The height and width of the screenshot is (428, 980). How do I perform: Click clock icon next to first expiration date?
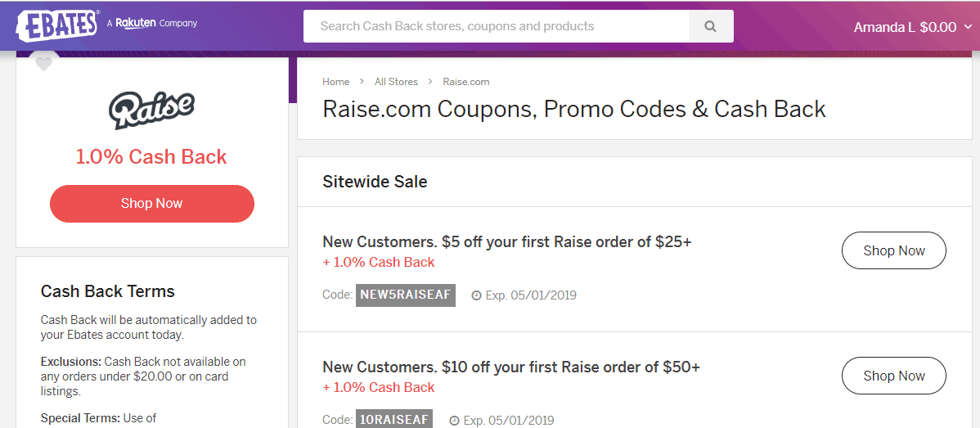[x=476, y=295]
